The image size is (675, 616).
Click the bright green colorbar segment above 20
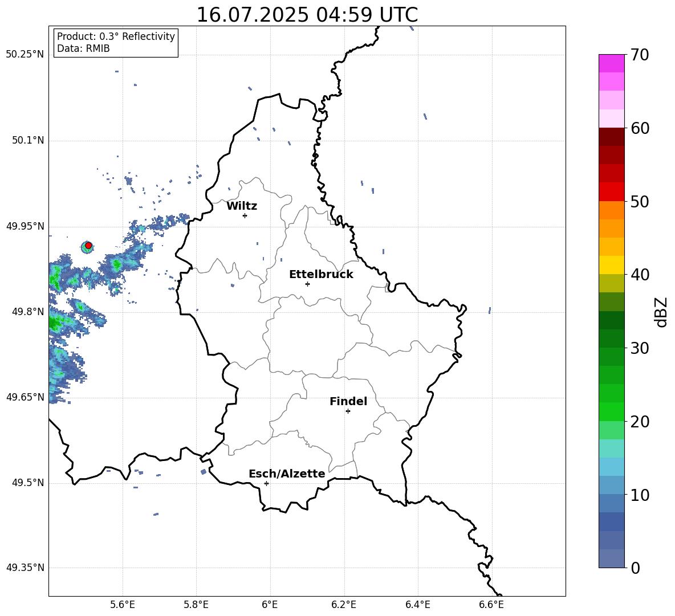tap(611, 411)
